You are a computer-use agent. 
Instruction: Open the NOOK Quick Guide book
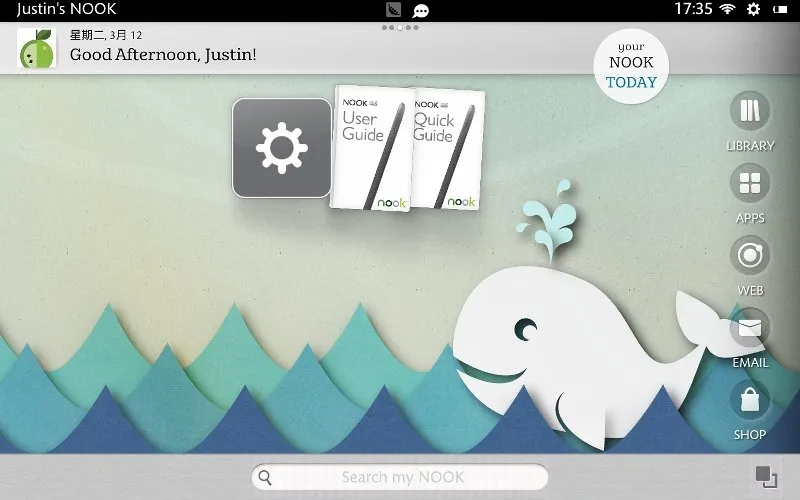[447, 149]
